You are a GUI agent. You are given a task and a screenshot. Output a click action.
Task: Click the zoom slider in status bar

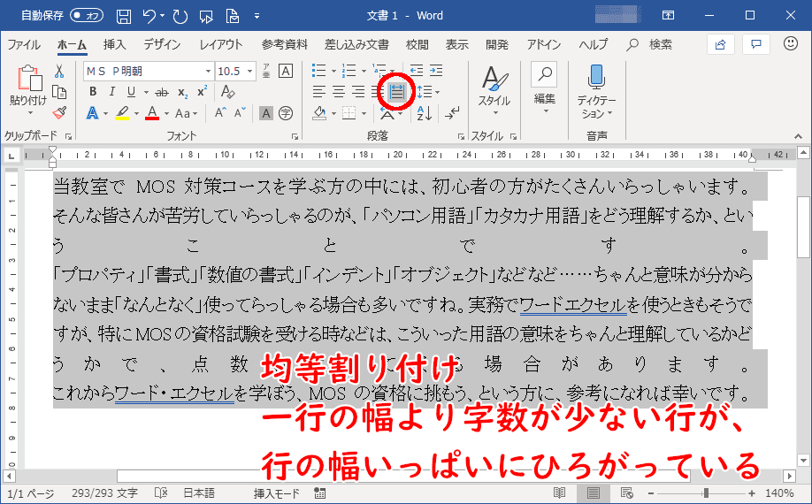tap(705, 493)
